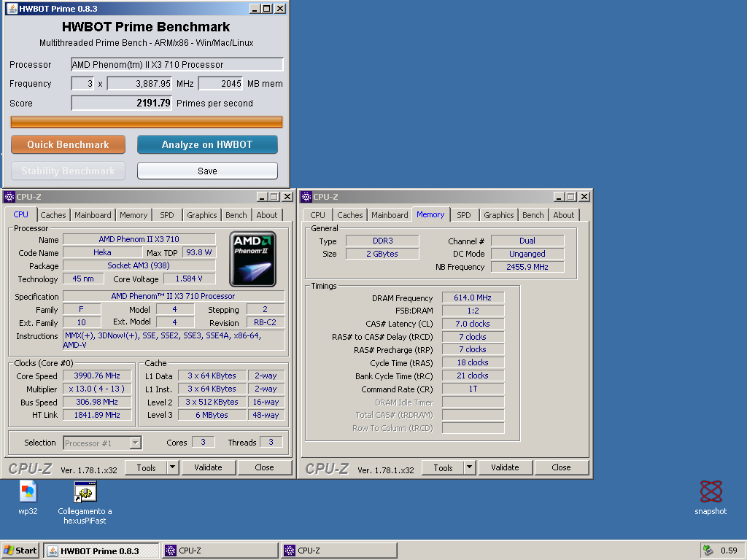Expand Tools dropdown arrow in left CPU-Z

173,467
